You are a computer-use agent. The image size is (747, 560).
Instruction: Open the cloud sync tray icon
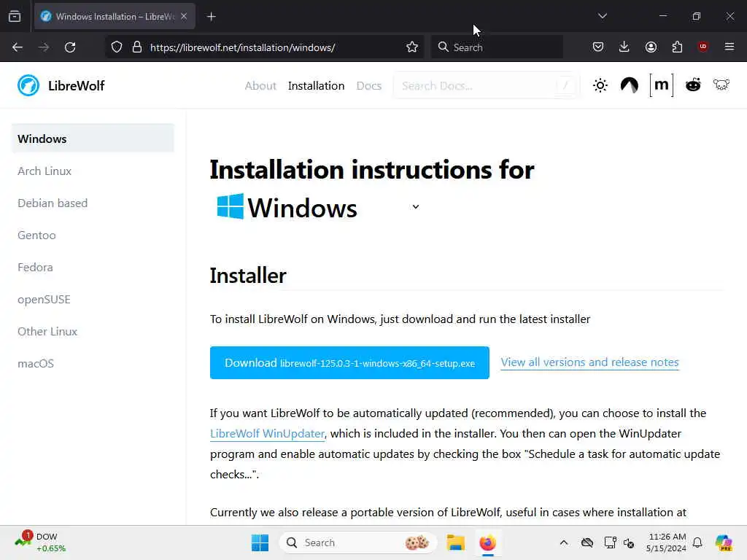coord(587,542)
